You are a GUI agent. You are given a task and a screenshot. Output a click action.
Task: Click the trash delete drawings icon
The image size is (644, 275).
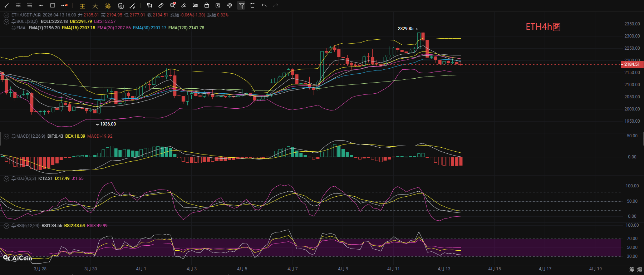252,5
